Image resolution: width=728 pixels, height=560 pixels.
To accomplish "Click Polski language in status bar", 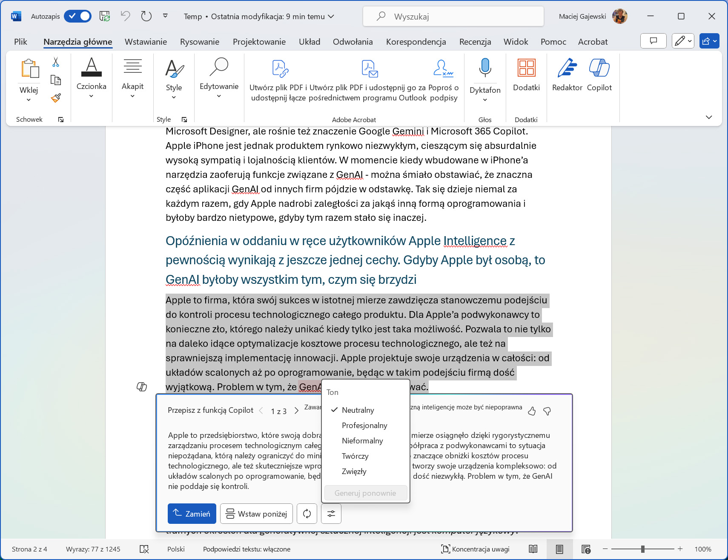I will point(176,549).
